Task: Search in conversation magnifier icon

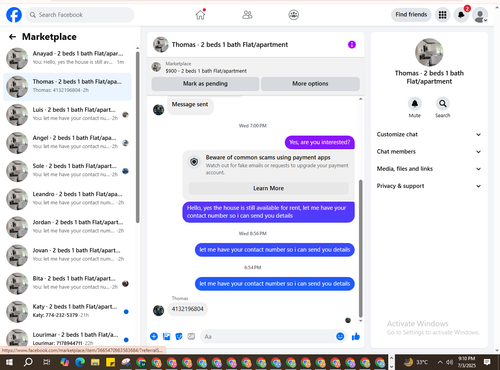Action: coord(443,104)
